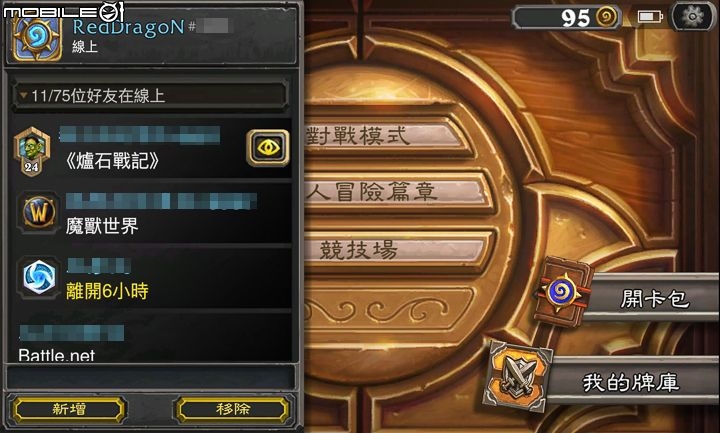720x433 pixels.
Task: Click the Heroes of the Storm friend icon
Action: (39, 278)
